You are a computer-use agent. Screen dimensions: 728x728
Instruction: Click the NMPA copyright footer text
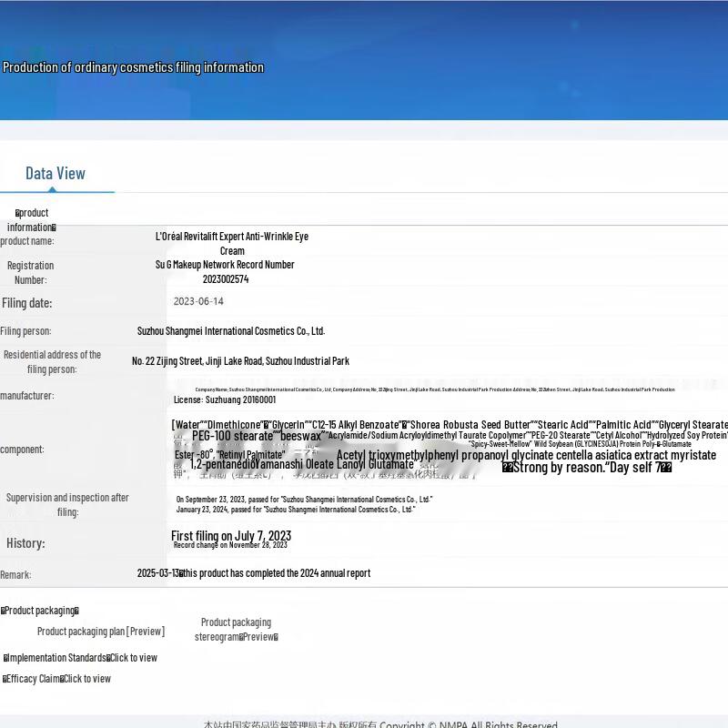pyautogui.click(x=379, y=724)
